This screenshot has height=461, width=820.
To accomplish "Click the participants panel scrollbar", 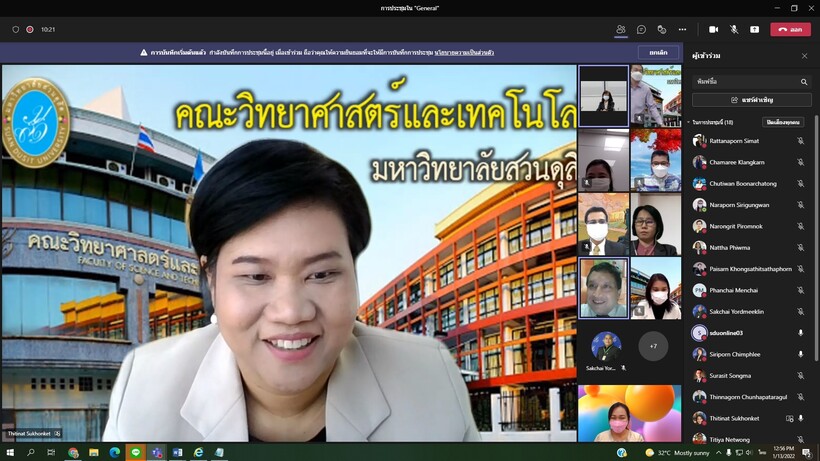I will (816, 238).
